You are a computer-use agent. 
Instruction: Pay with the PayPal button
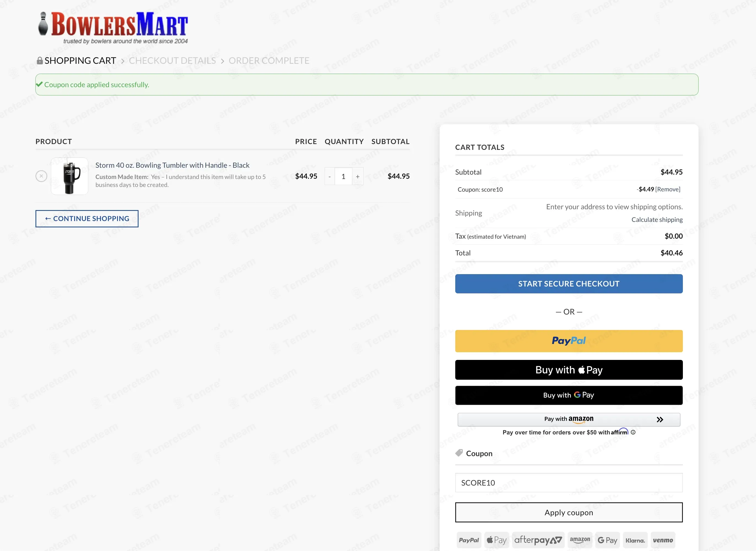569,341
